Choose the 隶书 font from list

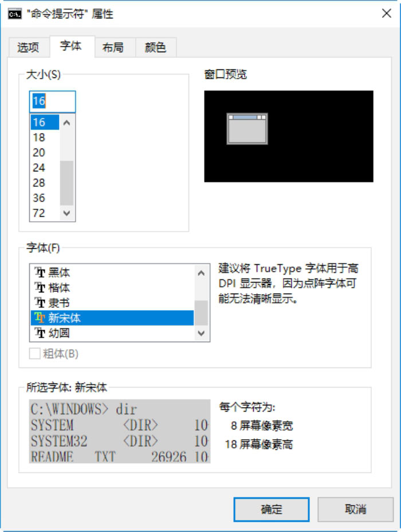point(112,303)
